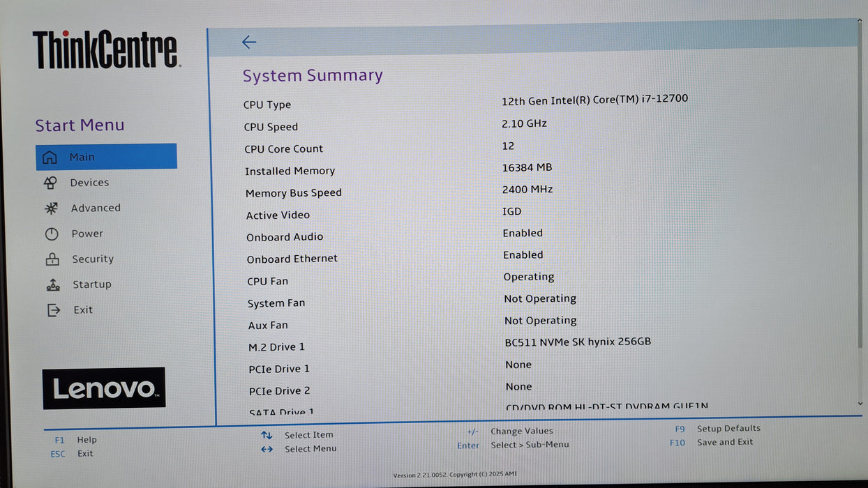Image resolution: width=868 pixels, height=488 pixels.
Task: Click the M.2 Drive 1 label
Action: pyautogui.click(x=276, y=347)
